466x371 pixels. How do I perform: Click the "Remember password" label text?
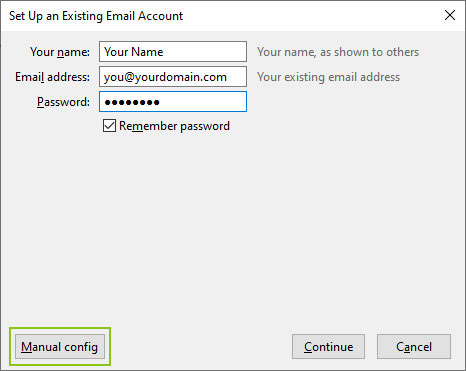174,126
